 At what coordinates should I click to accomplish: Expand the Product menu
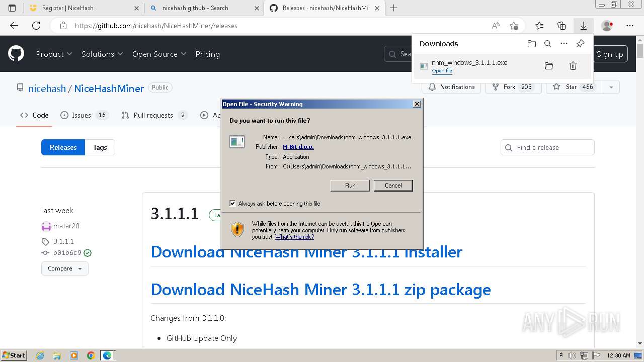(x=54, y=54)
